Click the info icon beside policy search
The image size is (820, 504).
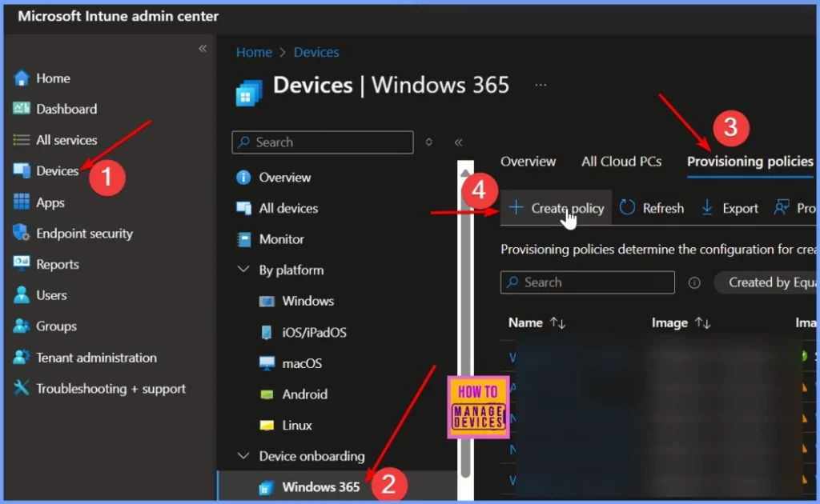point(694,282)
